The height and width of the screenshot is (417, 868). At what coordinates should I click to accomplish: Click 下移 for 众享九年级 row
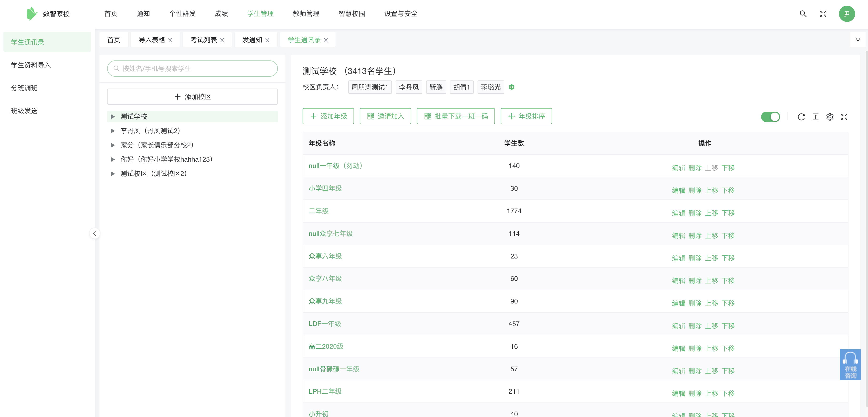tap(728, 303)
